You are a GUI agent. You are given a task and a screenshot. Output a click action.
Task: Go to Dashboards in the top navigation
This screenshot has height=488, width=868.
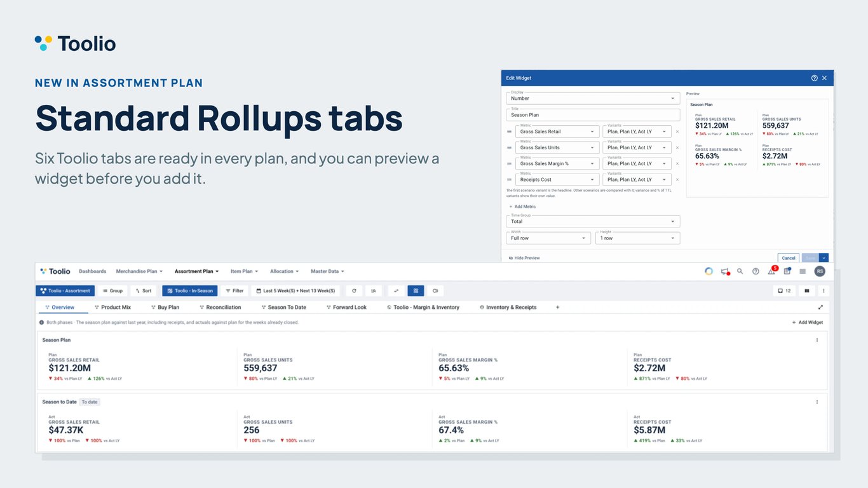point(93,271)
